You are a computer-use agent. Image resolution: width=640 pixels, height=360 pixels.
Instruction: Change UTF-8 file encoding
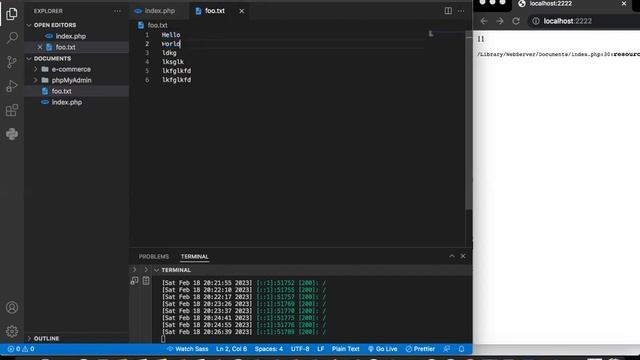click(300, 349)
